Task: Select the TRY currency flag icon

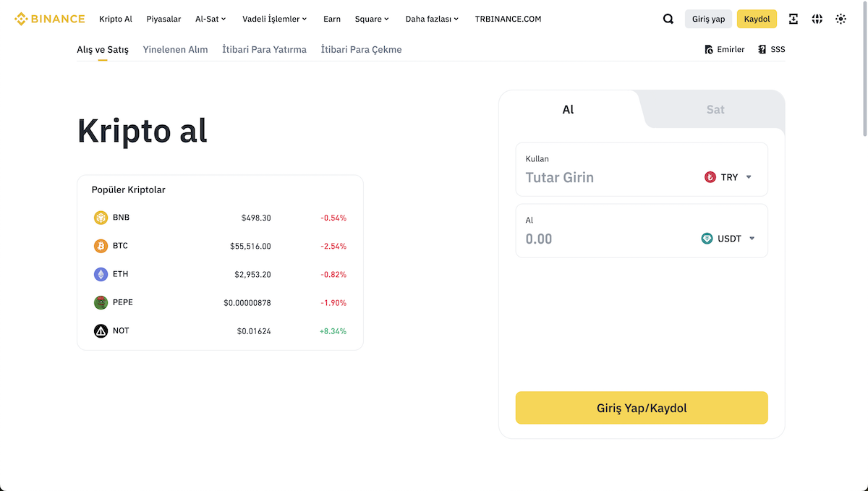Action: [710, 176]
